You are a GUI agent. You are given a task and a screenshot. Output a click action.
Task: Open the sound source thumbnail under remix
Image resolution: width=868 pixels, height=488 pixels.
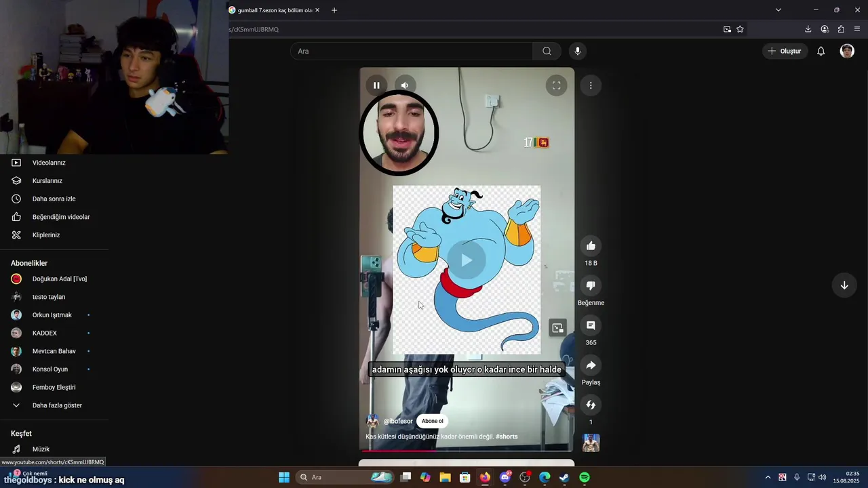pyautogui.click(x=591, y=443)
